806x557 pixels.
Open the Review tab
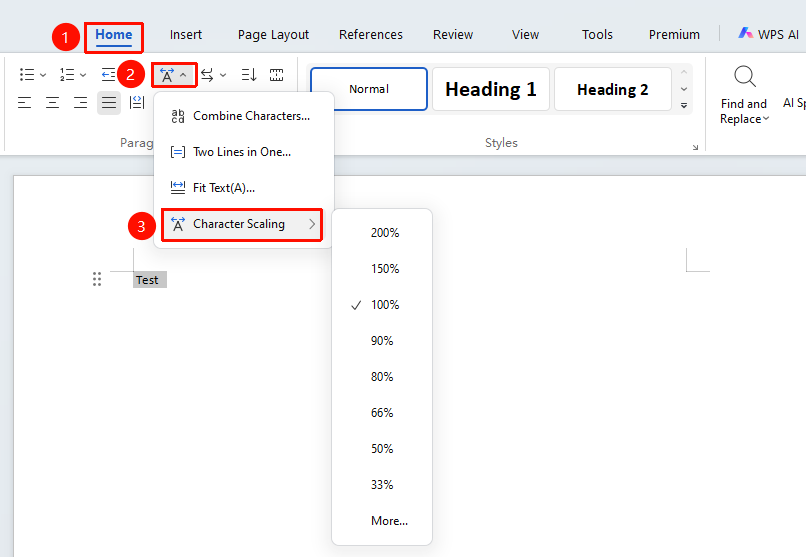coord(453,34)
